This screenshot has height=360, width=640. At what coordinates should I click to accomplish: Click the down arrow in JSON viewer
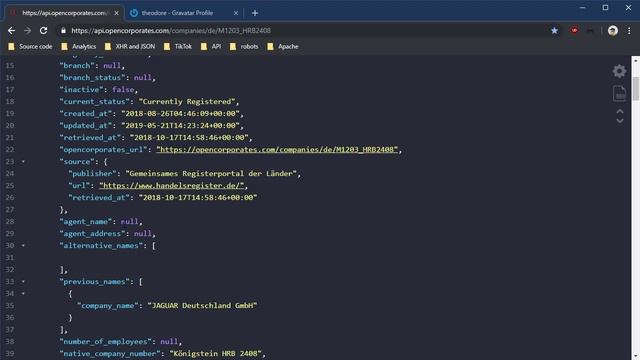pyautogui.click(x=620, y=121)
